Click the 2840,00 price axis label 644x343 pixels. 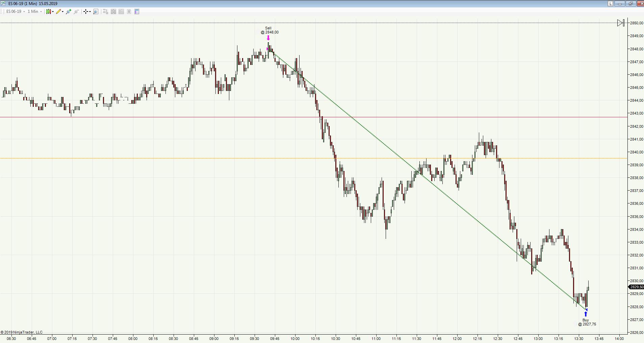click(637, 152)
